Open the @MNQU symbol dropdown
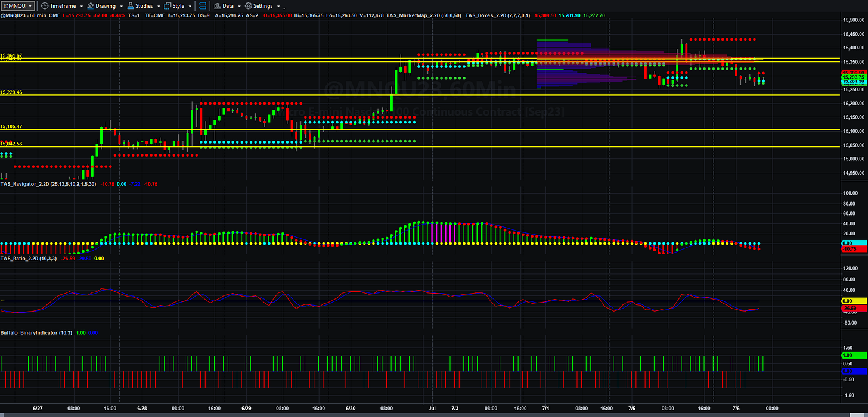The image size is (868, 417). [17, 6]
